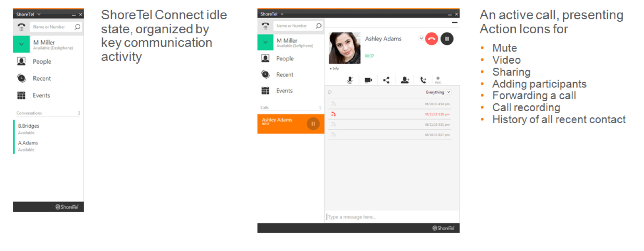Open the B.Bridges conversation
This screenshot has height=251, width=644.
(x=48, y=129)
